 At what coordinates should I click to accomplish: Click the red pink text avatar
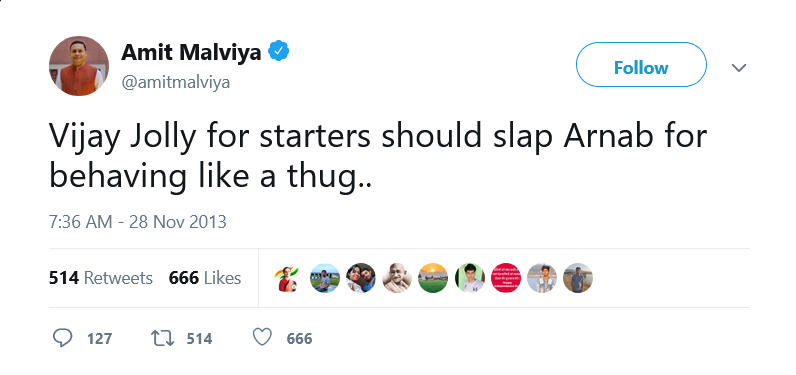[x=506, y=278]
